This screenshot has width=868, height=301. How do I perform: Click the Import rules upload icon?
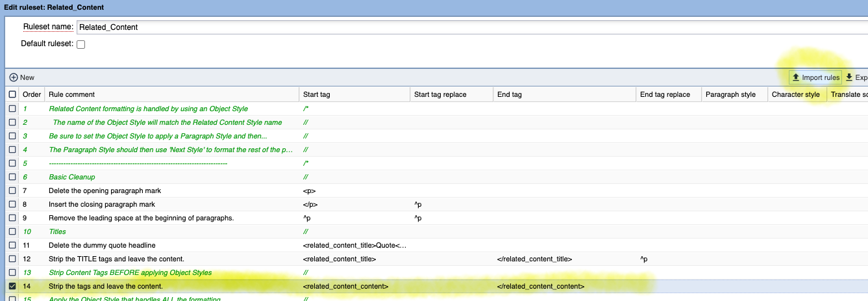pyautogui.click(x=795, y=77)
